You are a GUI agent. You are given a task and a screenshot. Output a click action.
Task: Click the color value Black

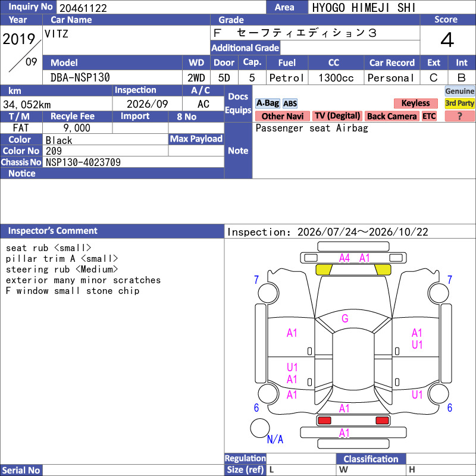pyautogui.click(x=59, y=140)
